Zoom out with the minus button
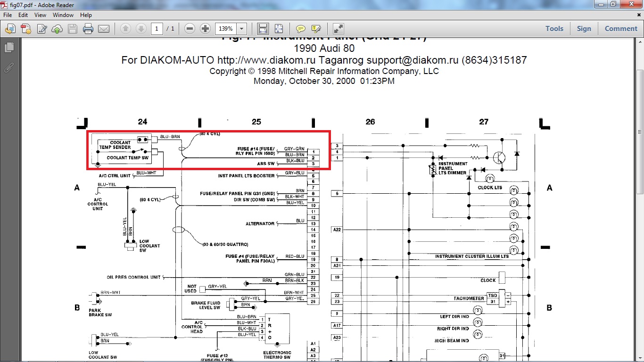The image size is (644, 362). [190, 29]
